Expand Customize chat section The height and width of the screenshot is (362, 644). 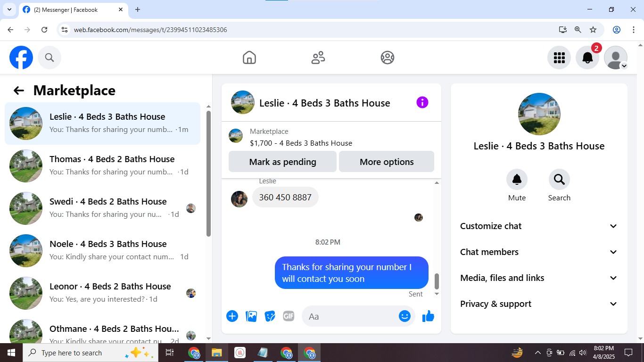[x=539, y=226]
